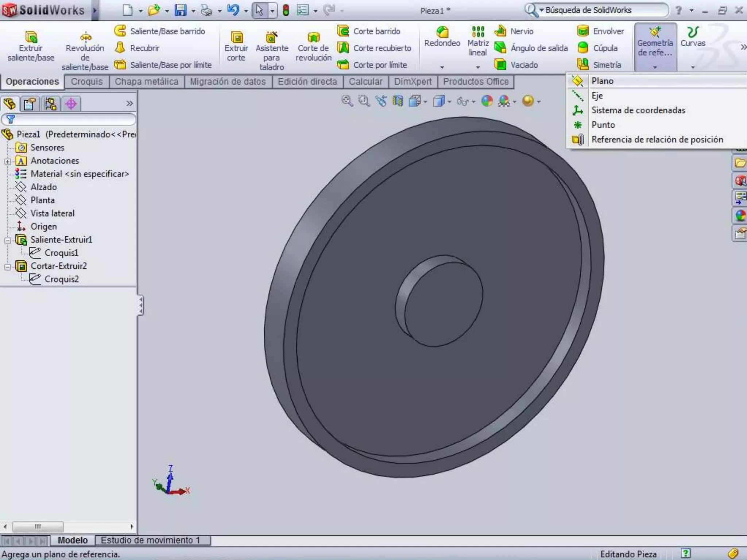Expand the Anotaciones tree node
This screenshot has width=747, height=560.
(8, 161)
